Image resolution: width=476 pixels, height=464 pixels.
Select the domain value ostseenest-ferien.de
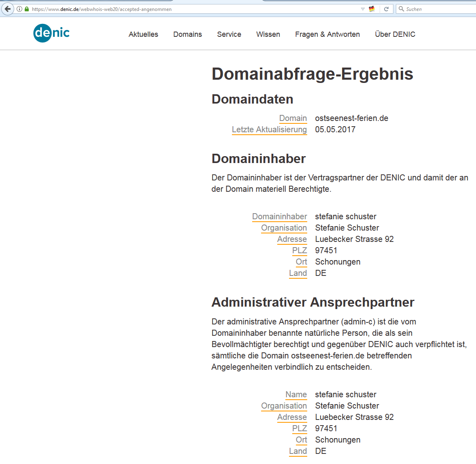[x=351, y=119]
